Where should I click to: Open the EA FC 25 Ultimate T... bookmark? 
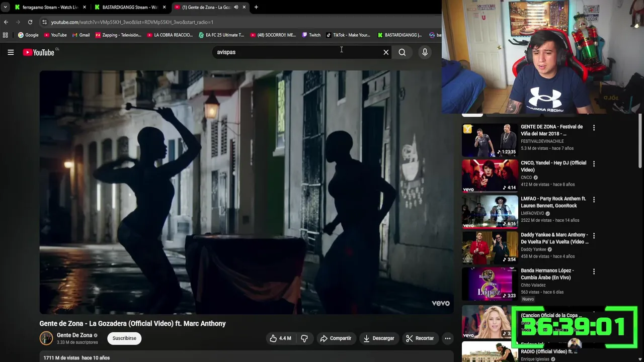221,35
